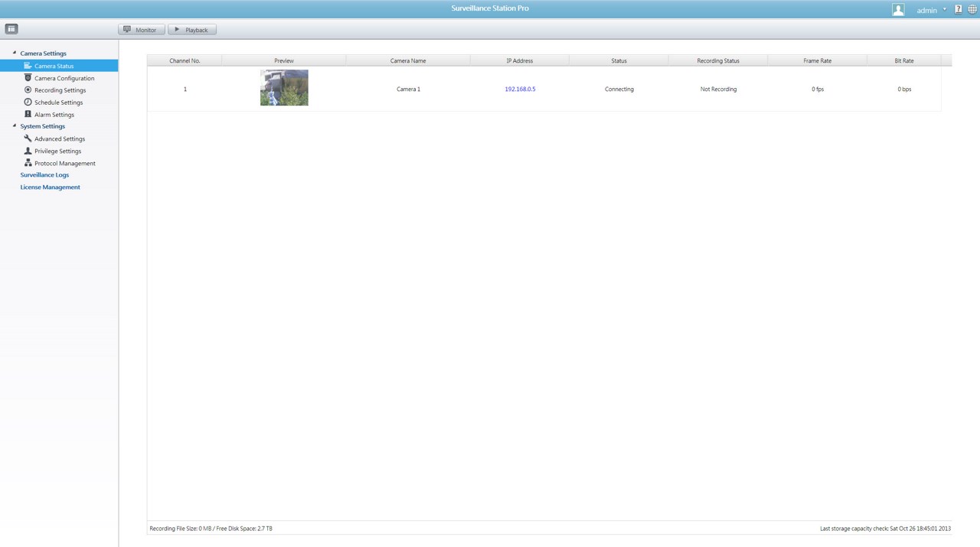Open Alarm Settings page
The height and width of the screenshot is (547, 980).
click(x=54, y=115)
